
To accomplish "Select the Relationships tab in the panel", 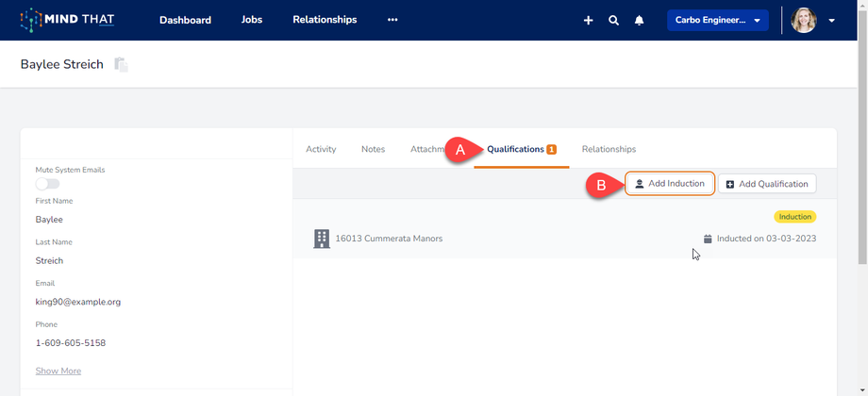I will pyautogui.click(x=609, y=149).
